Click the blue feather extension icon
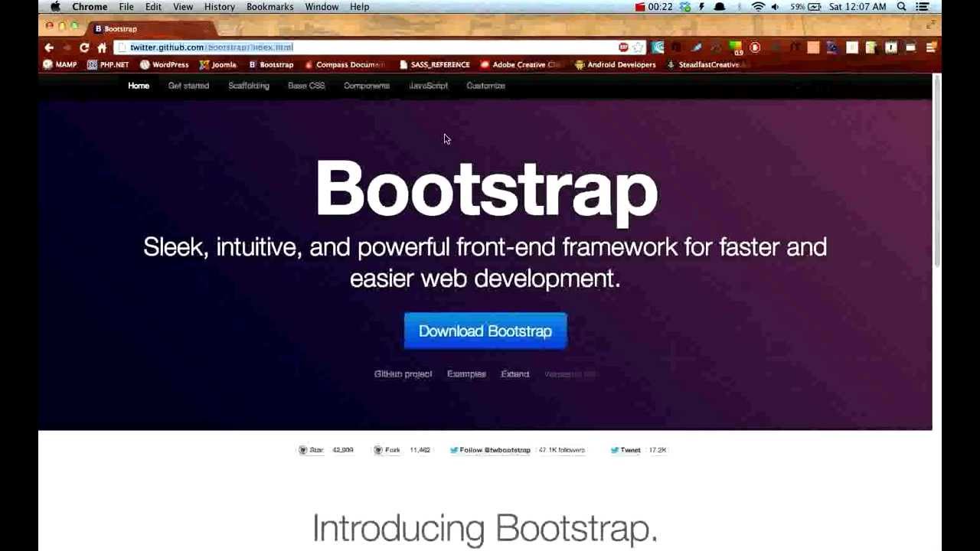Viewport: 980px width, 551px height. [696, 47]
